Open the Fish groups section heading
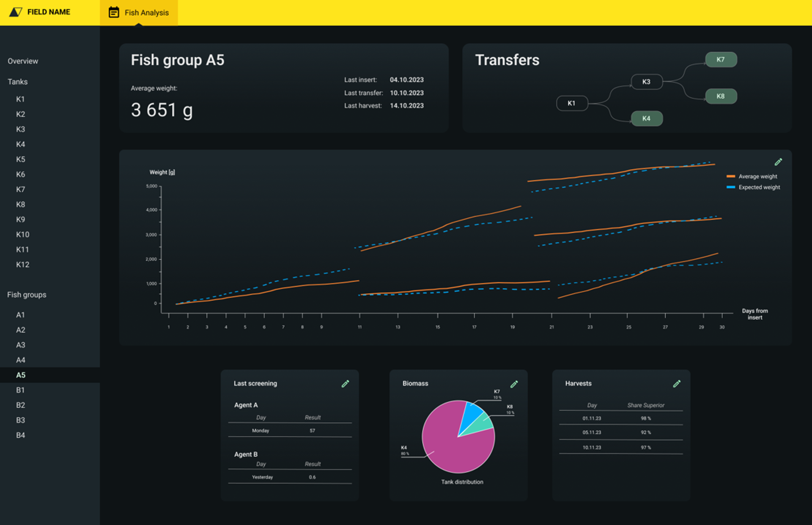 coord(27,295)
